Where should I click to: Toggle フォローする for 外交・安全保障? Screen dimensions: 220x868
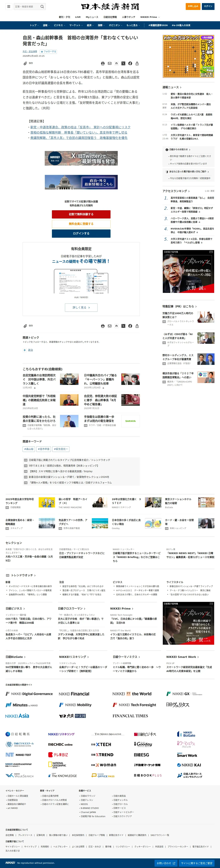[x=48, y=52]
